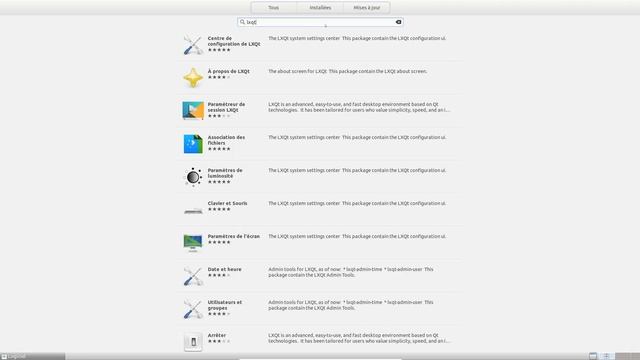This screenshot has height=360, width=640.
Task: Click the description beside Arrêter
Action: [359, 338]
